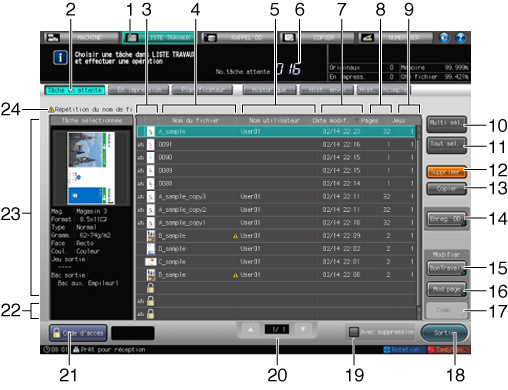Click the blue round icon beside help

pos(444,38)
